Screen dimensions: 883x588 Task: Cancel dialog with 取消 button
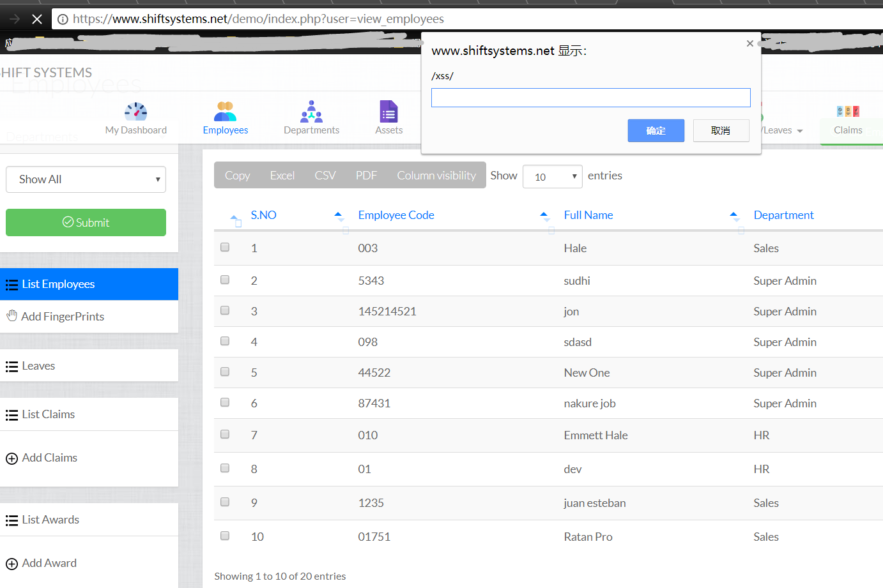pyautogui.click(x=721, y=130)
